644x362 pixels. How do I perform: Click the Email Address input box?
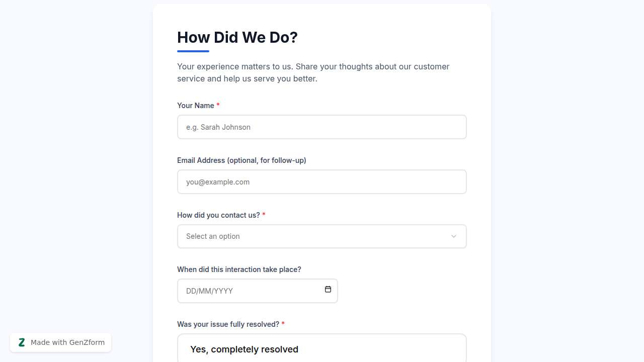coord(322,182)
